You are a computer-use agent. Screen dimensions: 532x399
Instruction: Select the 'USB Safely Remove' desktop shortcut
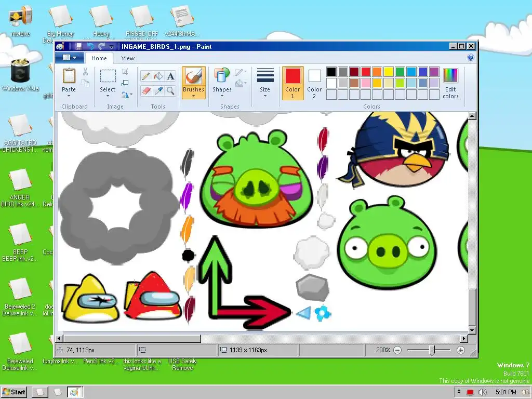(x=182, y=364)
